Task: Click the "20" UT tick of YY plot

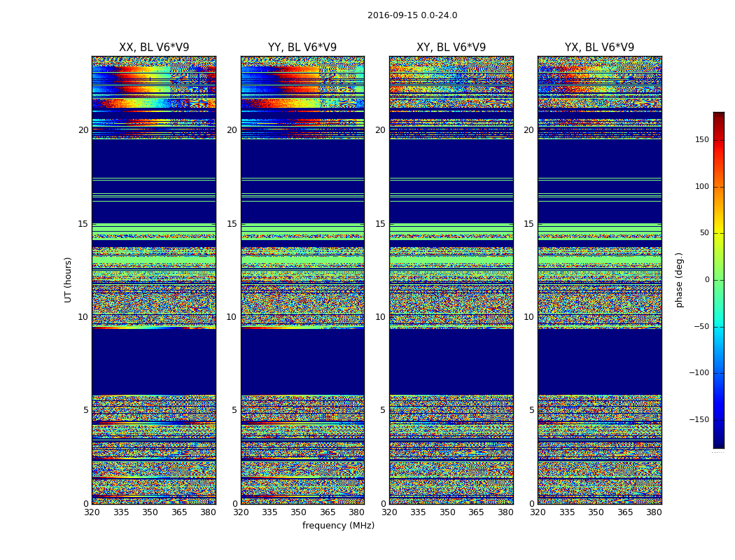Action: (232, 130)
